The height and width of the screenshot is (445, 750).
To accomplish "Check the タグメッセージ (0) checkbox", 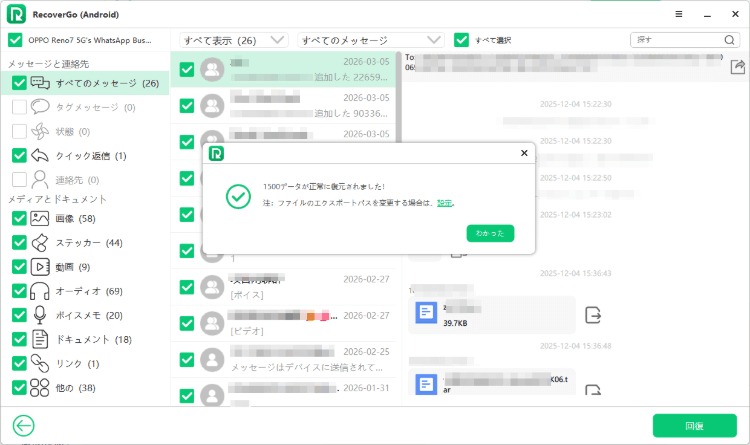I will [19, 107].
